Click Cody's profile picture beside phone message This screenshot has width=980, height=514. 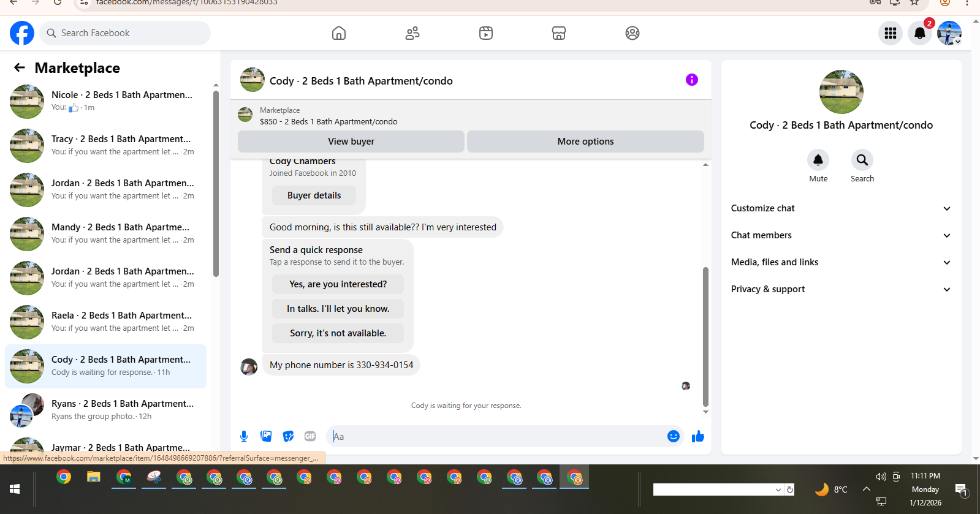[x=249, y=367]
